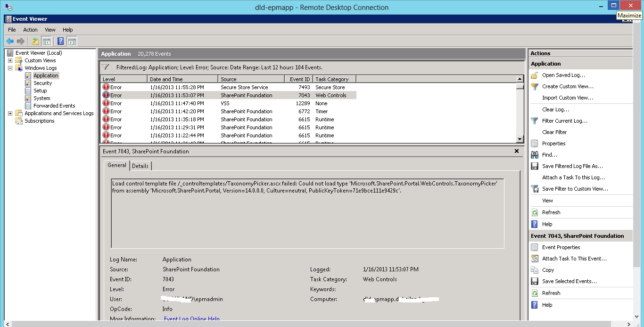Click the Subscriptions icon in tree
The image size is (644, 327).
(x=19, y=121)
